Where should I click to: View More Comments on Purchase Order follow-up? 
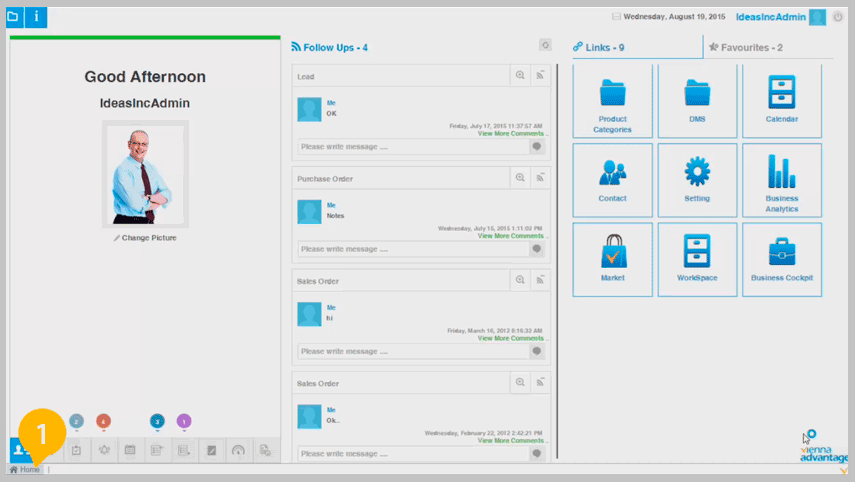pyautogui.click(x=511, y=236)
